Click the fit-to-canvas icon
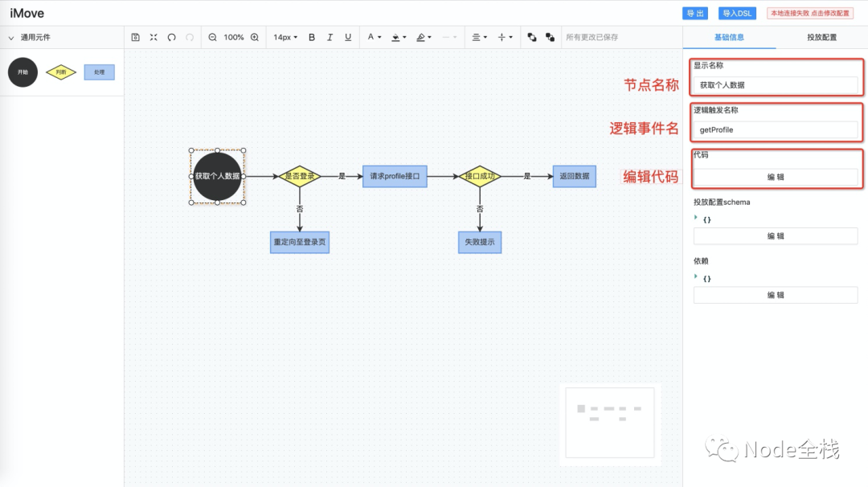 154,37
